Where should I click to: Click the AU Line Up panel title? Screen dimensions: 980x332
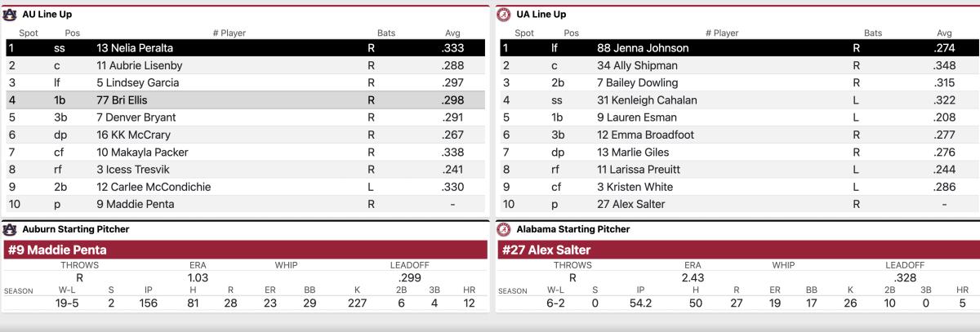pos(47,14)
